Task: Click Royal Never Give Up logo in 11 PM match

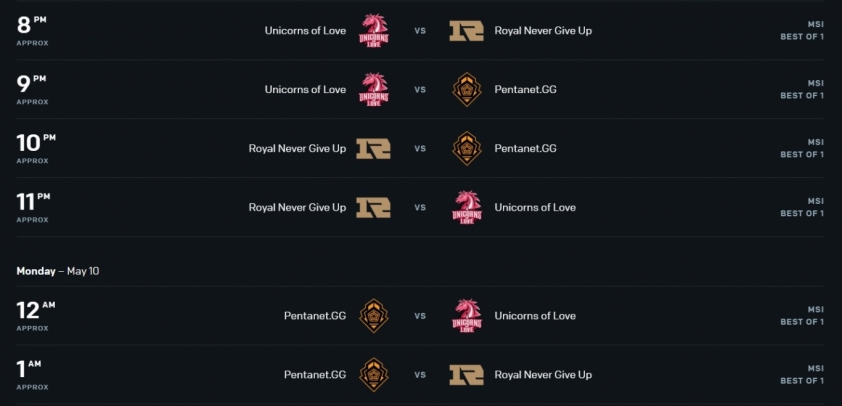Action: [374, 207]
